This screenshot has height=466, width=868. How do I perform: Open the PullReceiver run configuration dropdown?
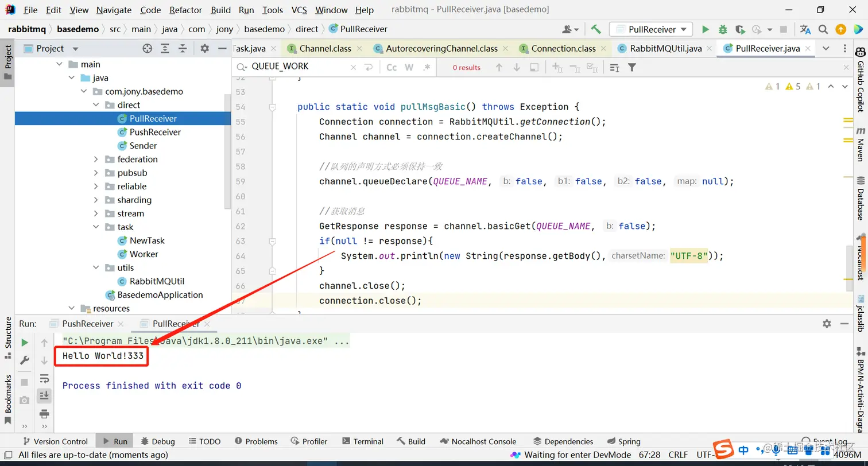[x=651, y=29]
